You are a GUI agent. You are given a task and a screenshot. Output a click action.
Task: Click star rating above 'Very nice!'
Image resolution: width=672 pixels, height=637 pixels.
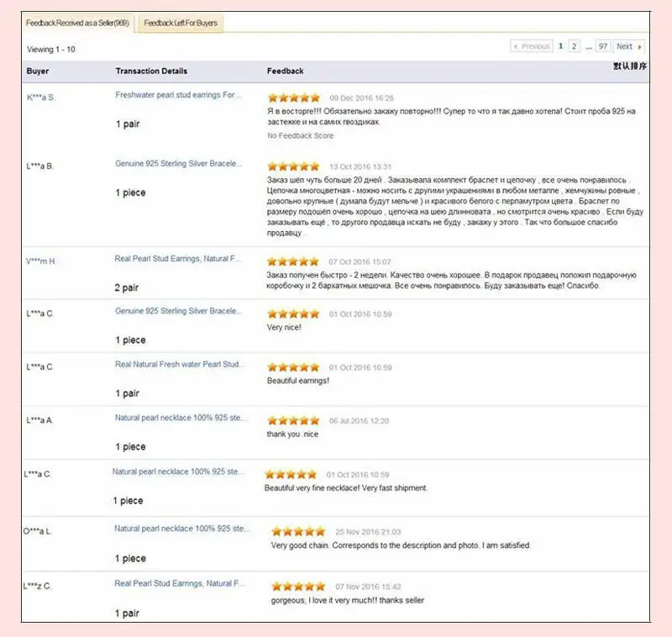[293, 313]
